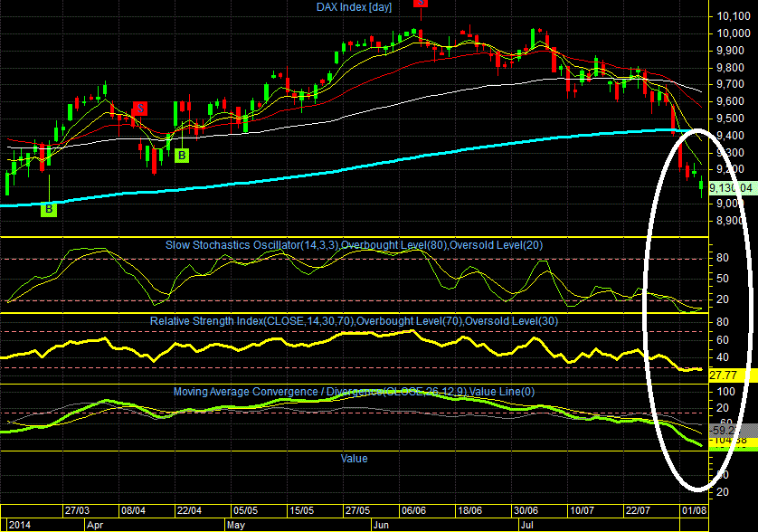
Task: Click the 30/06 date label
Action: point(526,510)
